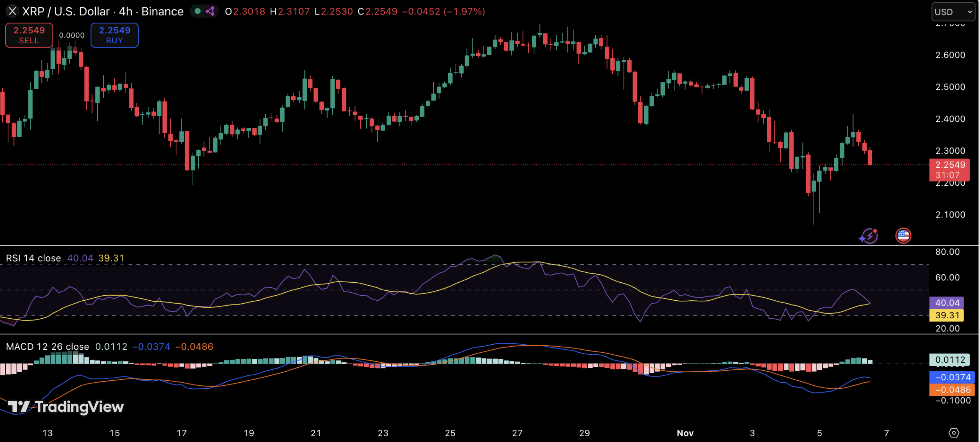
Task: Click the Nov date on time axis
Action: pos(685,433)
